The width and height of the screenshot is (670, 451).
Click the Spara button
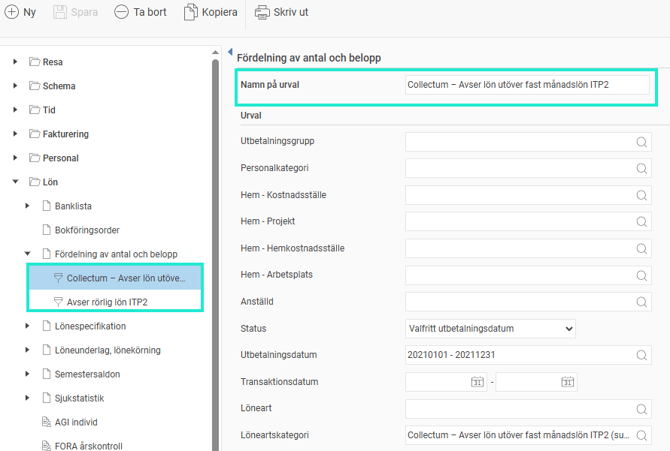(x=76, y=13)
